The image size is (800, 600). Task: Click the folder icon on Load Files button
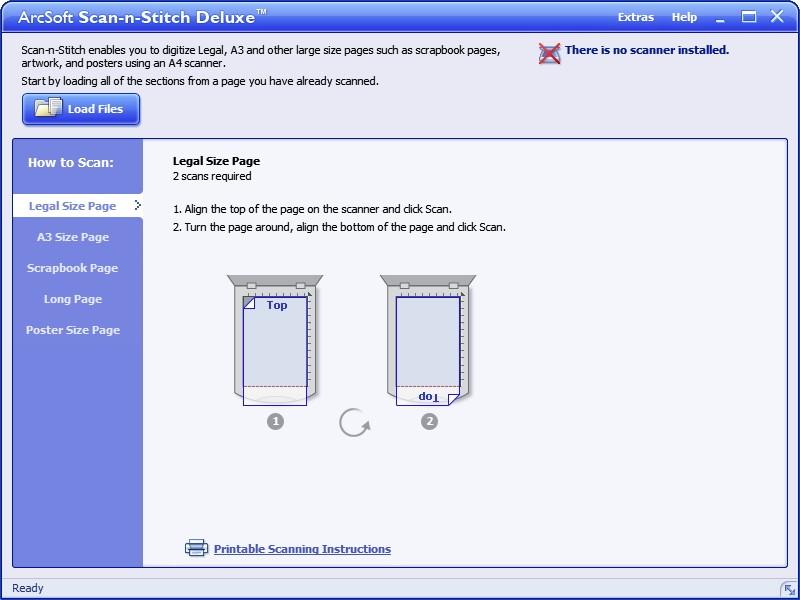(48, 109)
